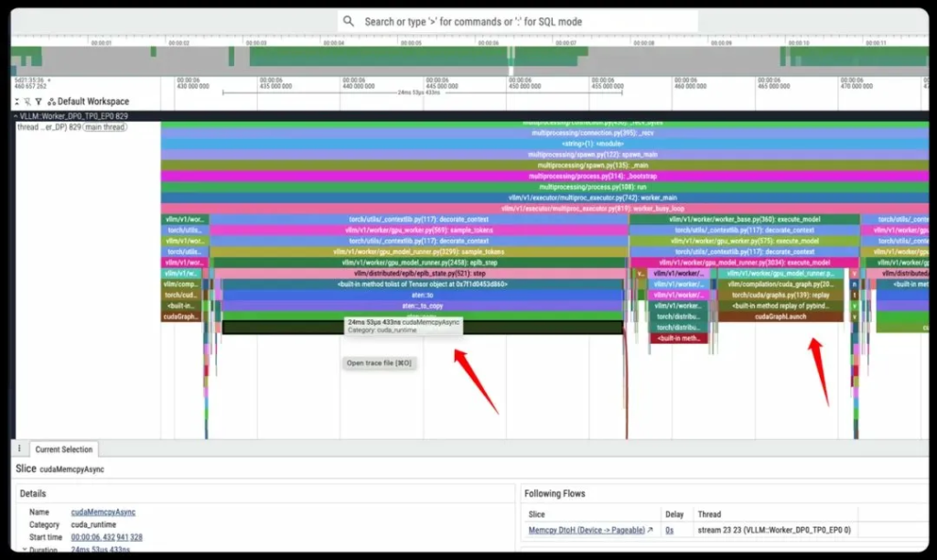Click the 0s delay link
The image size is (937, 560).
click(669, 530)
